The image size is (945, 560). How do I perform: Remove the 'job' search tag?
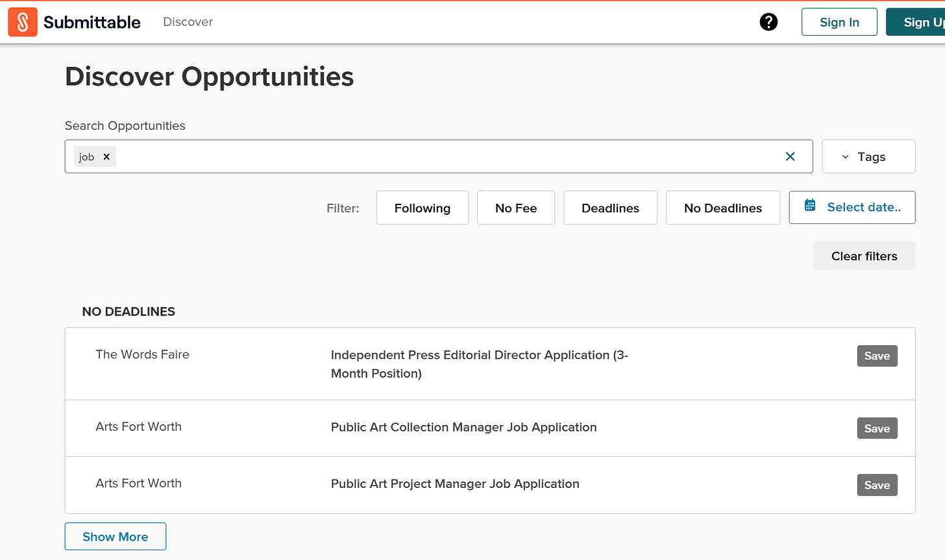(x=106, y=157)
